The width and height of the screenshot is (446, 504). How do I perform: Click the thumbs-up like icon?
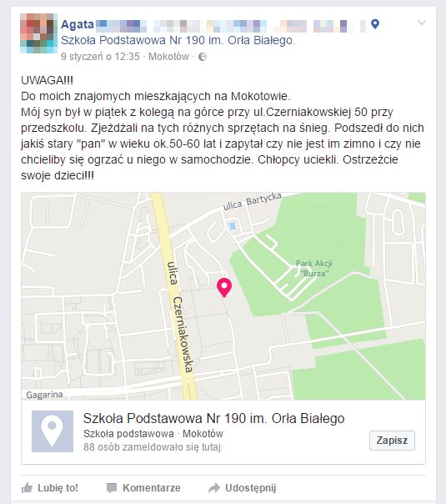coord(27,488)
